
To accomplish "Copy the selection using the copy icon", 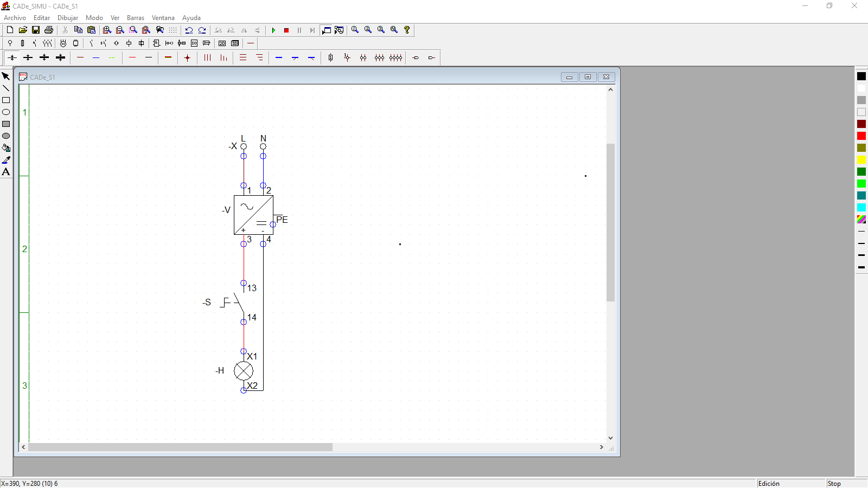I will [x=78, y=30].
